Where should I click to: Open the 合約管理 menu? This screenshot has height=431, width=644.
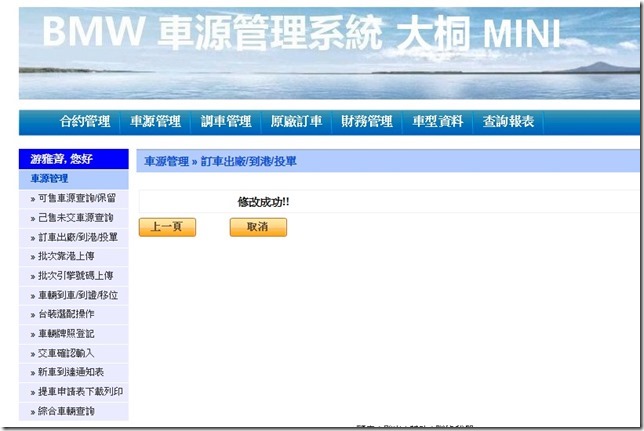click(x=85, y=122)
